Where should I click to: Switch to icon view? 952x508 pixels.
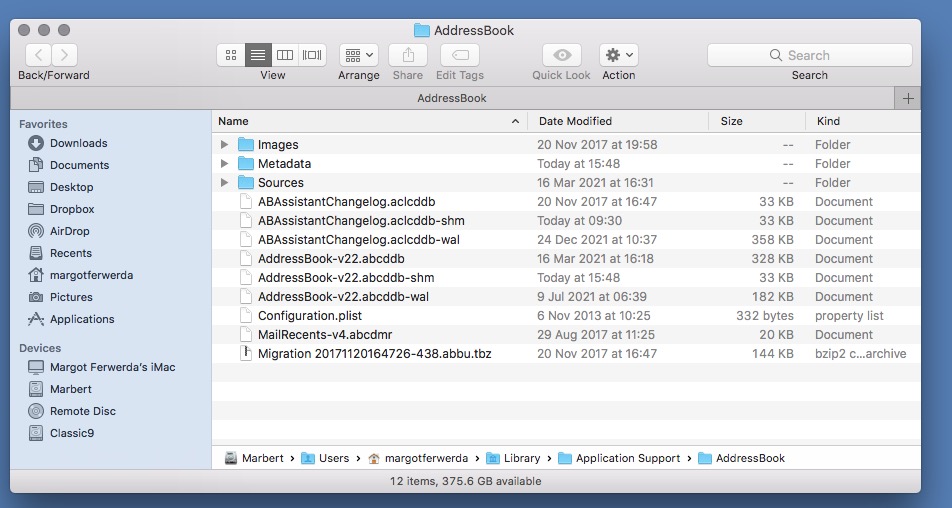231,55
